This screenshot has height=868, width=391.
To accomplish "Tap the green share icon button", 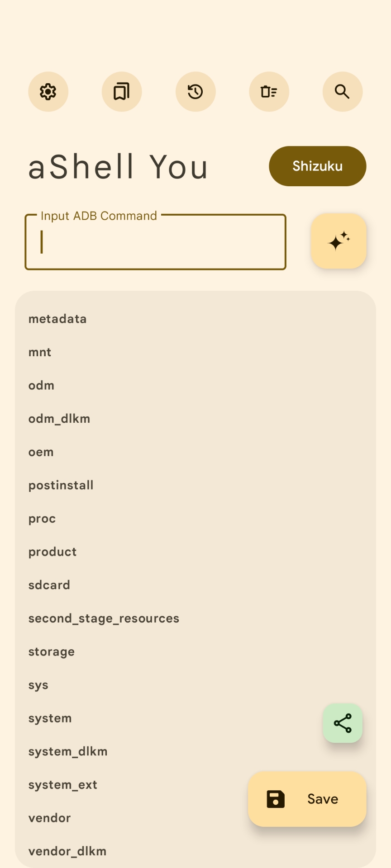I will pos(343,723).
